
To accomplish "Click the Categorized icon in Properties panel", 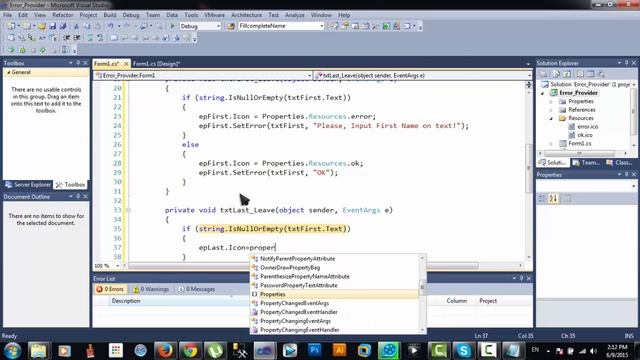I will tap(542, 199).
